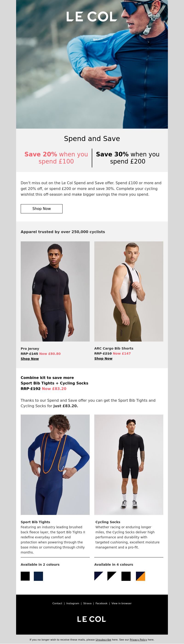
Task: Open the Sport Bib Tights image
Action: pyautogui.click(x=55, y=464)
